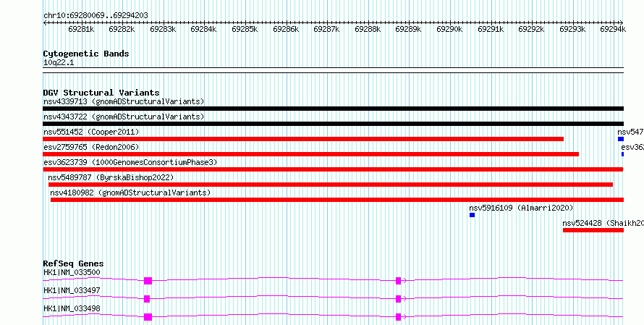Click the HK1|NM_033498 transcript label
The width and height of the screenshot is (644, 325).
pos(72,308)
